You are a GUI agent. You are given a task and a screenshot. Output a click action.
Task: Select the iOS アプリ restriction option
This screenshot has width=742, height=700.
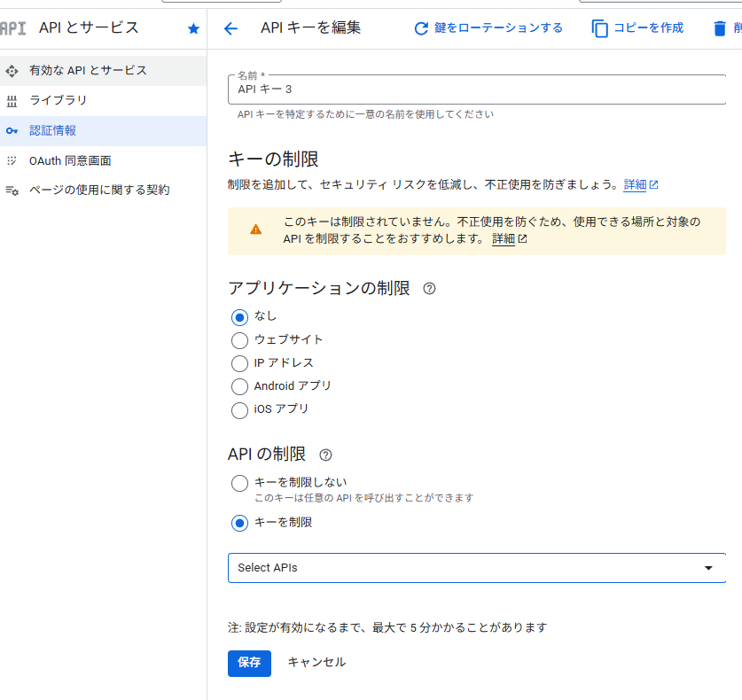239,409
